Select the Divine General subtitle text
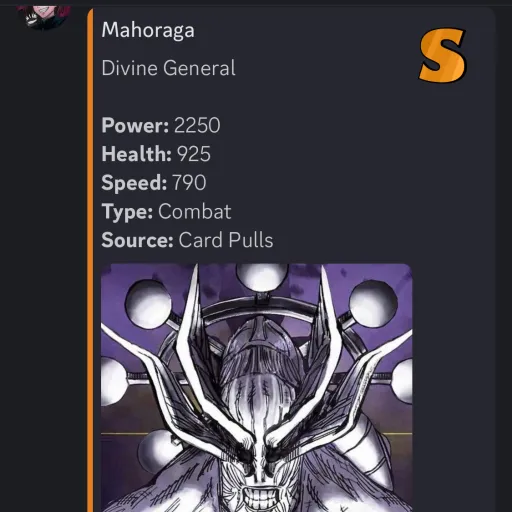This screenshot has height=512, width=512. 169,68
